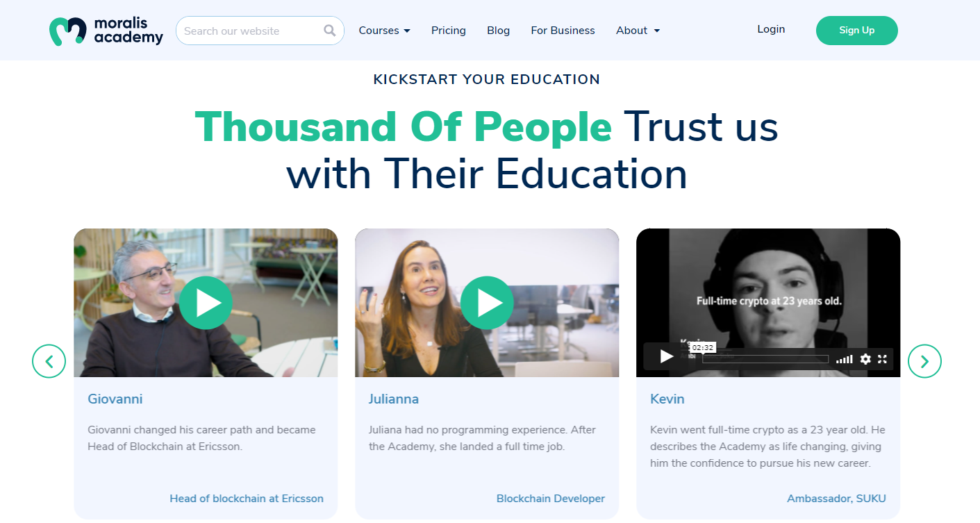Open the Blog page
Viewport: 980px width, 523px height.
[499, 31]
